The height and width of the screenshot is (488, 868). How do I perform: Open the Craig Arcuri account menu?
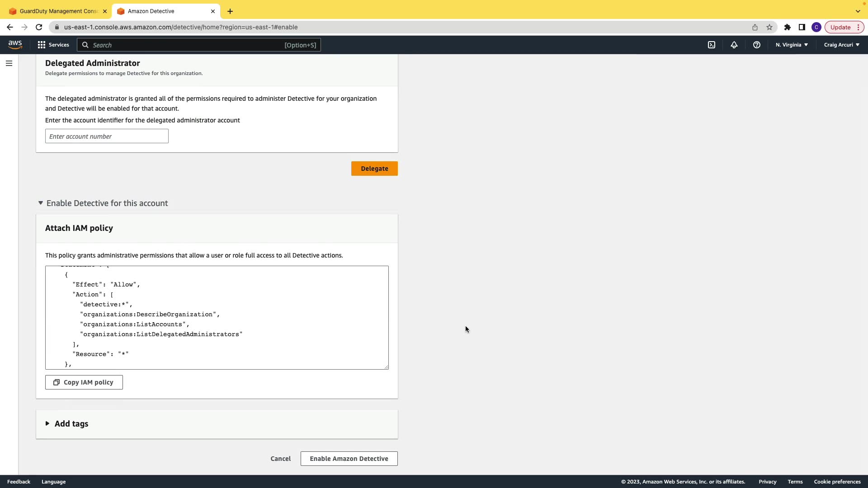pyautogui.click(x=841, y=45)
